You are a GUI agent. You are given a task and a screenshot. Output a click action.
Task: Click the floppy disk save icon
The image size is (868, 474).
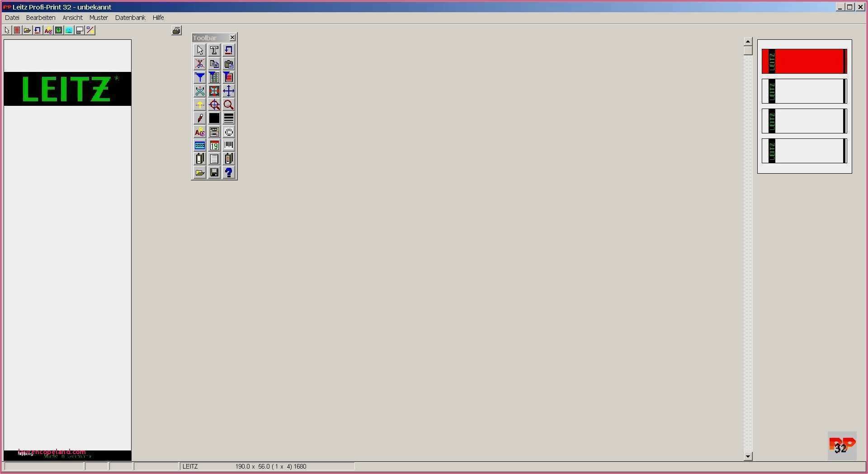click(214, 172)
